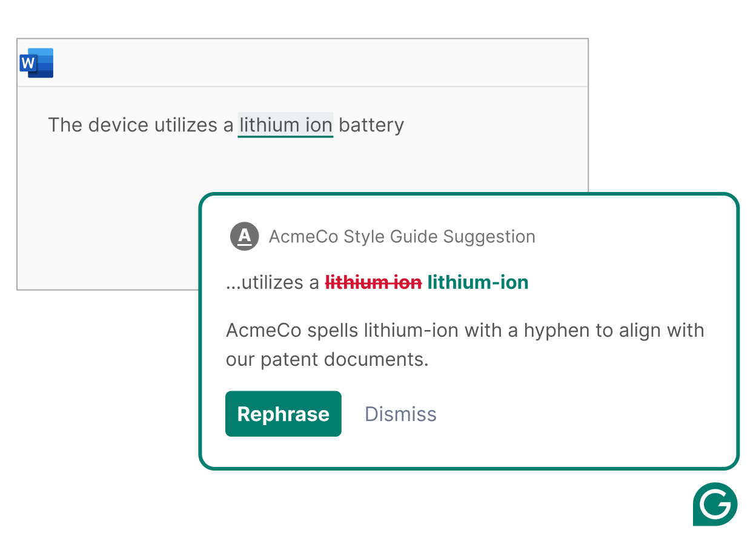Click the suggestion card border to focus it
Screen dimensions: 756x539
pyautogui.click(x=469, y=195)
